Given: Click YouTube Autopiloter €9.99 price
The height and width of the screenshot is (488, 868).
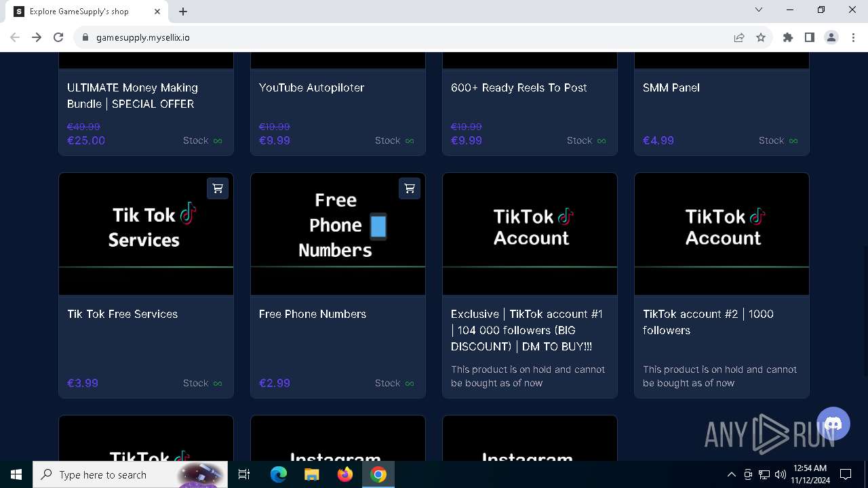Looking at the screenshot, I should [x=275, y=140].
